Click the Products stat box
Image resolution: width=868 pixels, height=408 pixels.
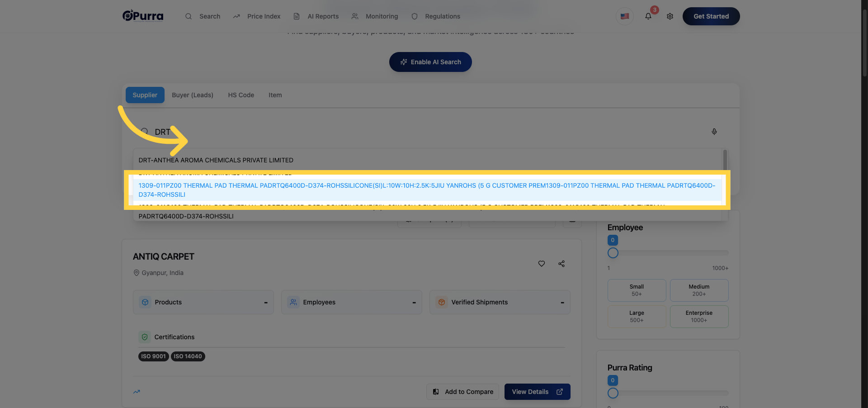pos(203,302)
